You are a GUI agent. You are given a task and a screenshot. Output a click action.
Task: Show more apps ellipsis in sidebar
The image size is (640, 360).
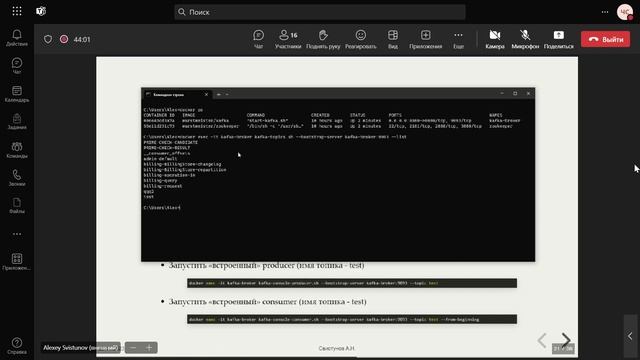pos(17,234)
